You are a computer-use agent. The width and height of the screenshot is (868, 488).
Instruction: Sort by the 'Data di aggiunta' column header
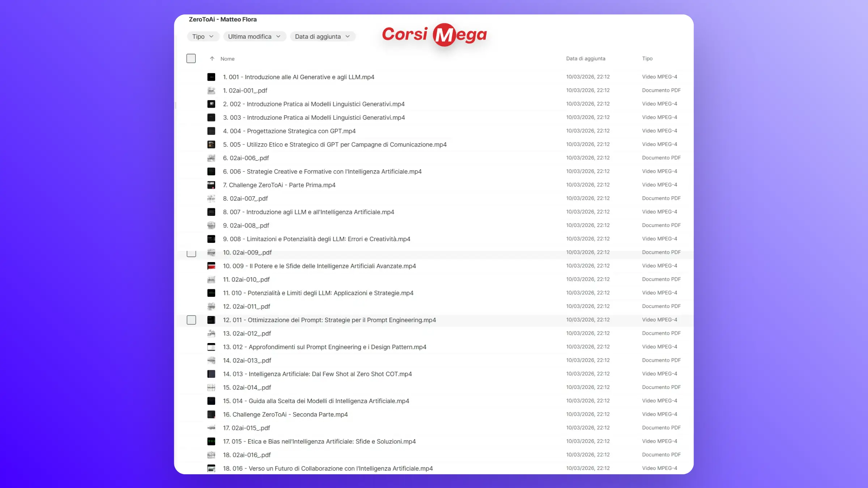pos(586,59)
